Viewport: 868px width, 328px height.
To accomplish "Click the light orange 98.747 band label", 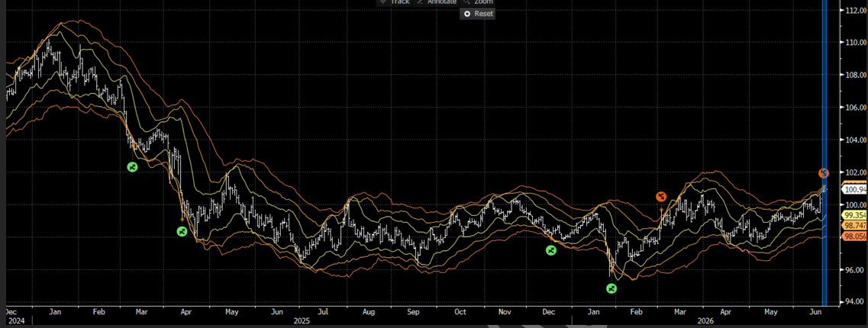I will click(x=854, y=226).
